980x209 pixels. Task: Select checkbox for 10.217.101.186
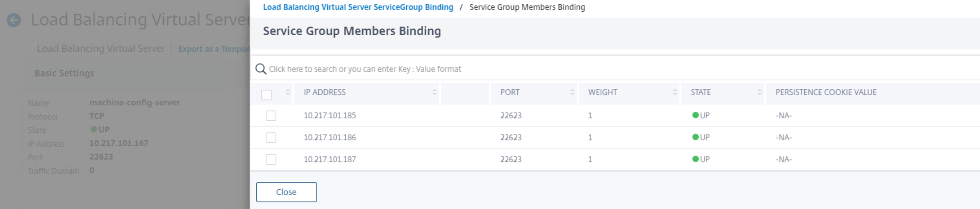[271, 138]
